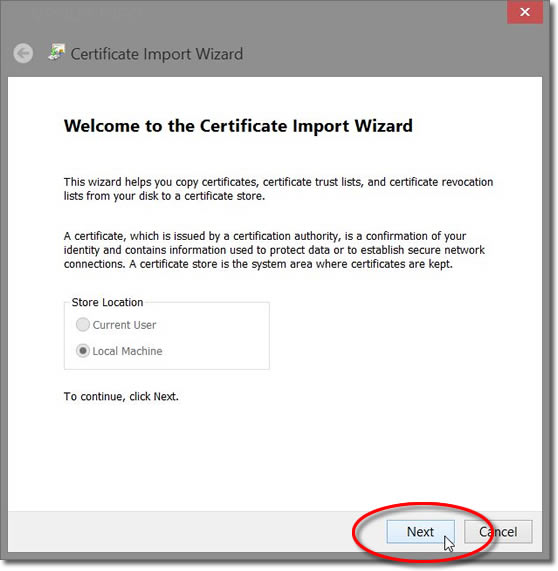Click the gray title bar right of the title

point(364,54)
